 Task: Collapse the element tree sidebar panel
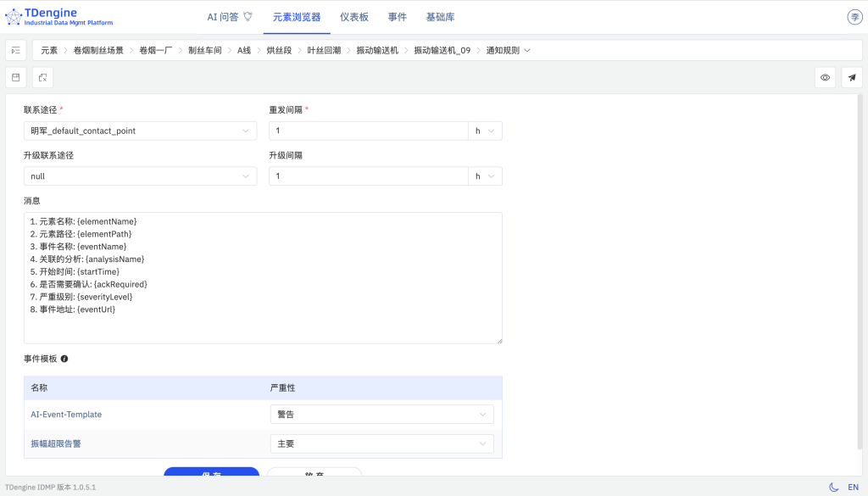click(15, 50)
